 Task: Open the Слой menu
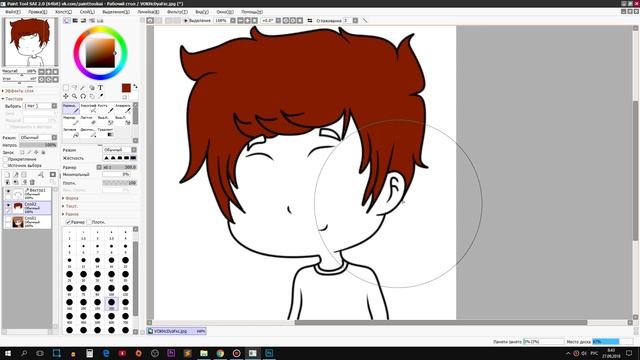pos(87,12)
